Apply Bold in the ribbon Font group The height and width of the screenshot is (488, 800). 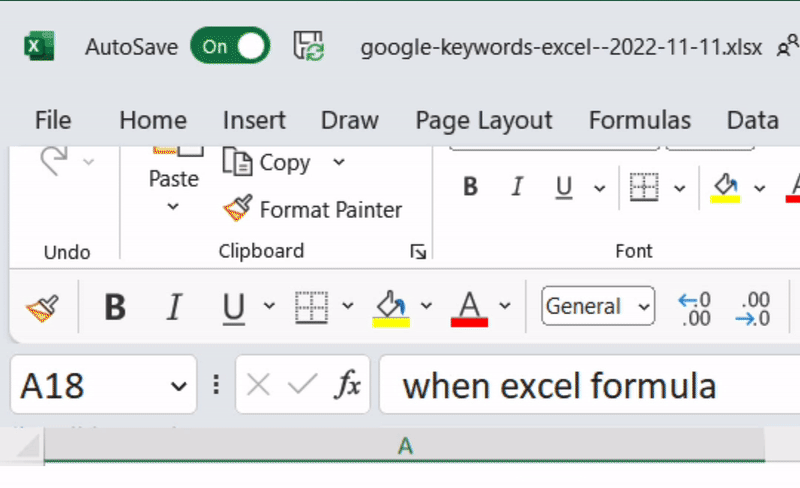tap(470, 186)
